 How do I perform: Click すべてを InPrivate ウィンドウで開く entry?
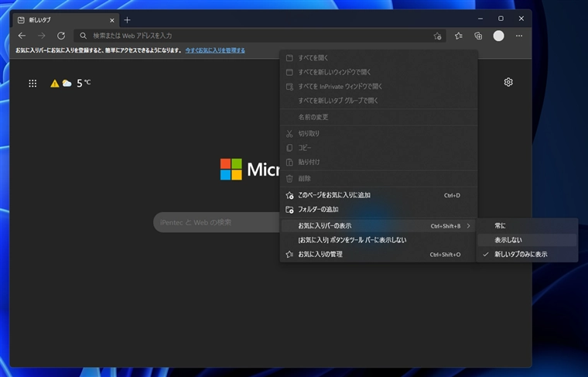pos(378,86)
